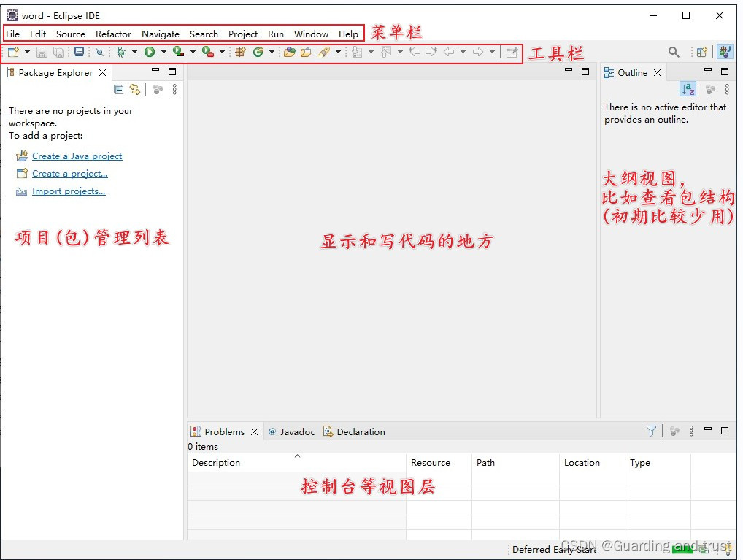
Task: Expand the New wizard dropdown arrow
Action: tap(27, 52)
